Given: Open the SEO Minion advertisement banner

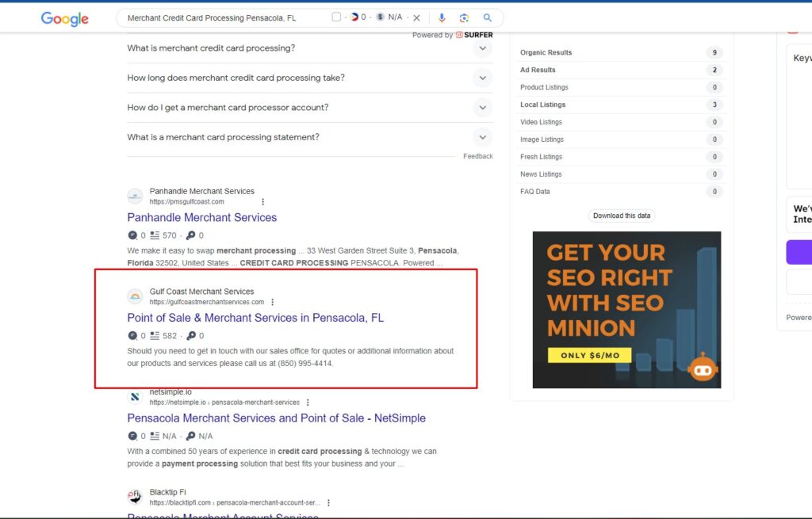Looking at the screenshot, I should pos(626,310).
